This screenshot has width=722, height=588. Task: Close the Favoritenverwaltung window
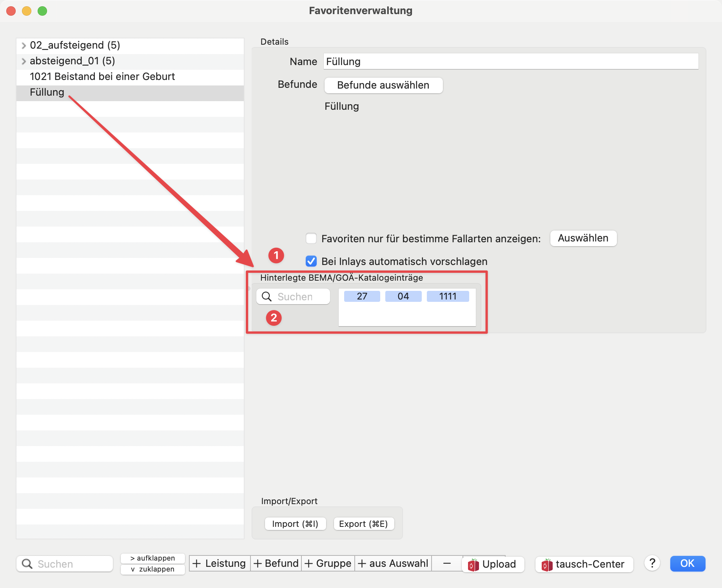pyautogui.click(x=11, y=11)
